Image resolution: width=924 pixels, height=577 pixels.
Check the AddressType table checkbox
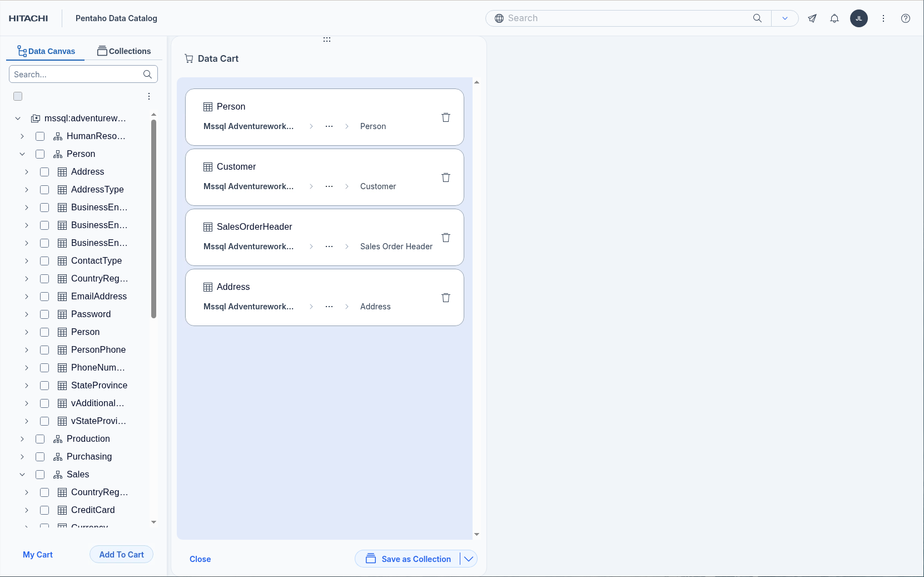point(44,190)
